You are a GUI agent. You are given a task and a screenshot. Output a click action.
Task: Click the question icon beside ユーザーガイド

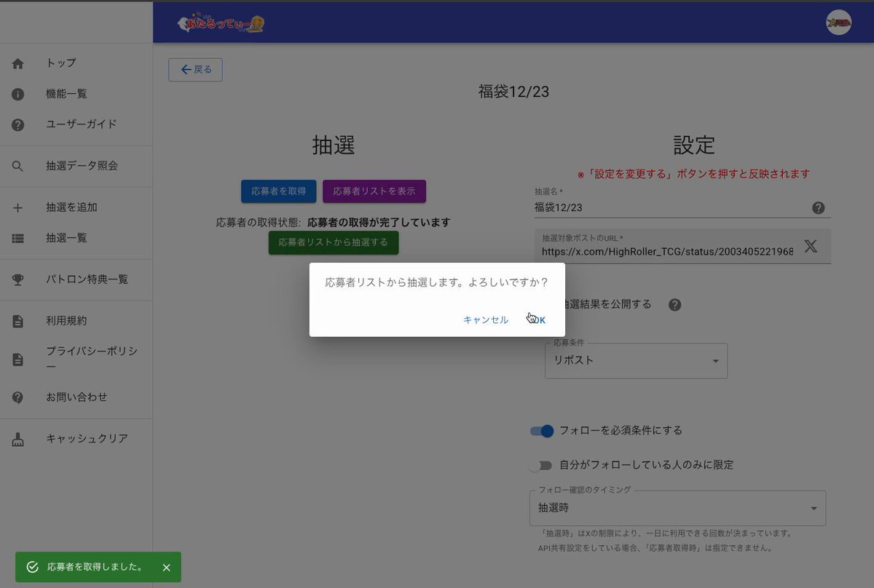18,124
